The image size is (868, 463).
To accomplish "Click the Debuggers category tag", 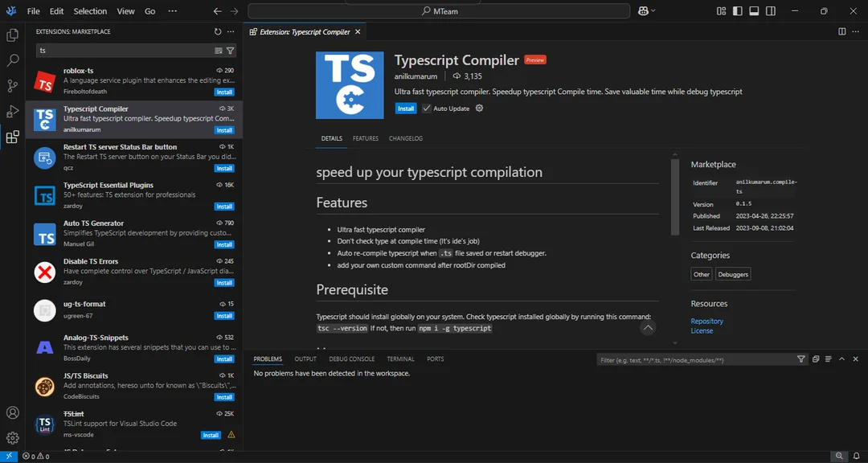I will pyautogui.click(x=733, y=274).
